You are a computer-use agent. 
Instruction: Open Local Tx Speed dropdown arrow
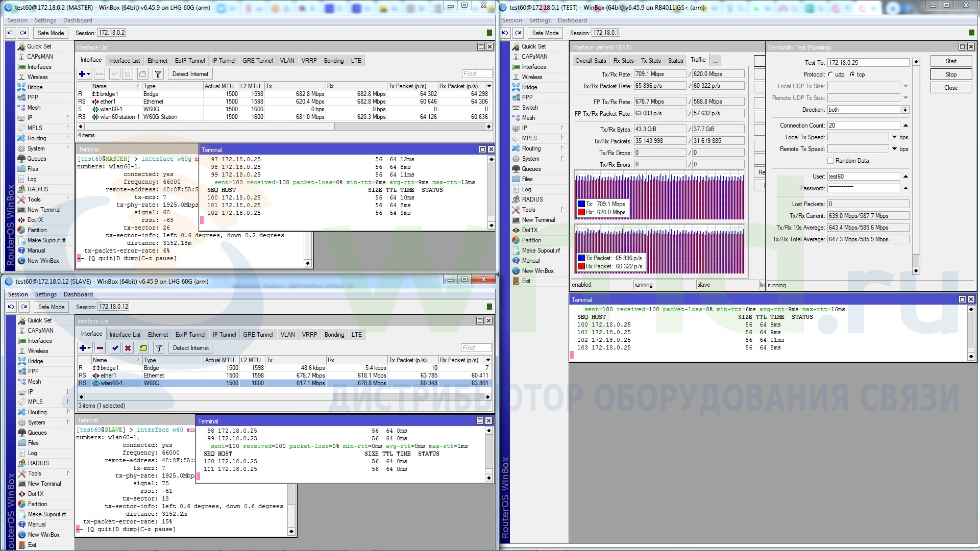pos(894,137)
